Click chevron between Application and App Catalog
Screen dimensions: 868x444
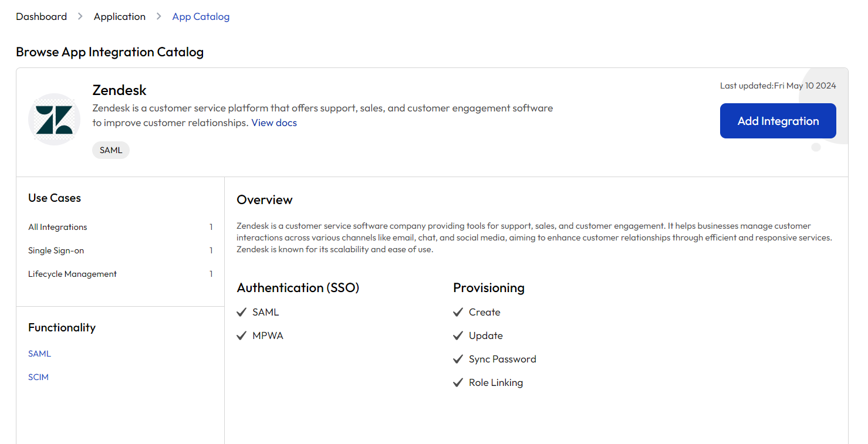point(159,16)
